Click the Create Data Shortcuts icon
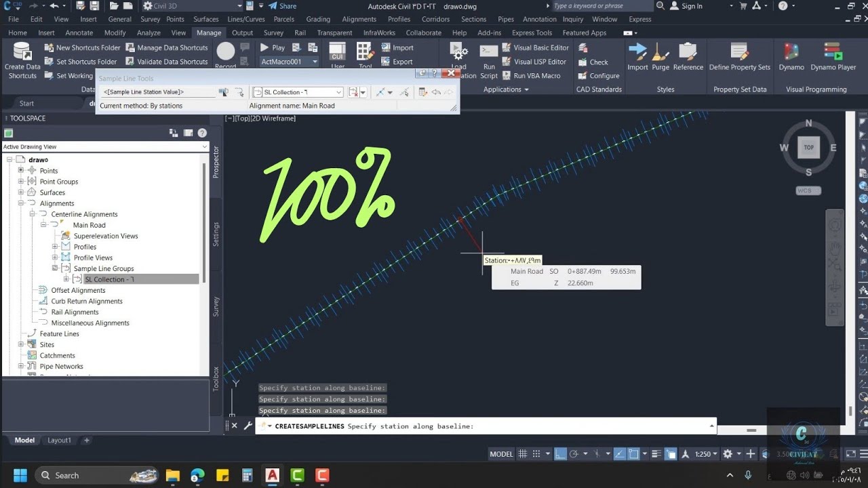The image size is (868, 488). (22, 61)
